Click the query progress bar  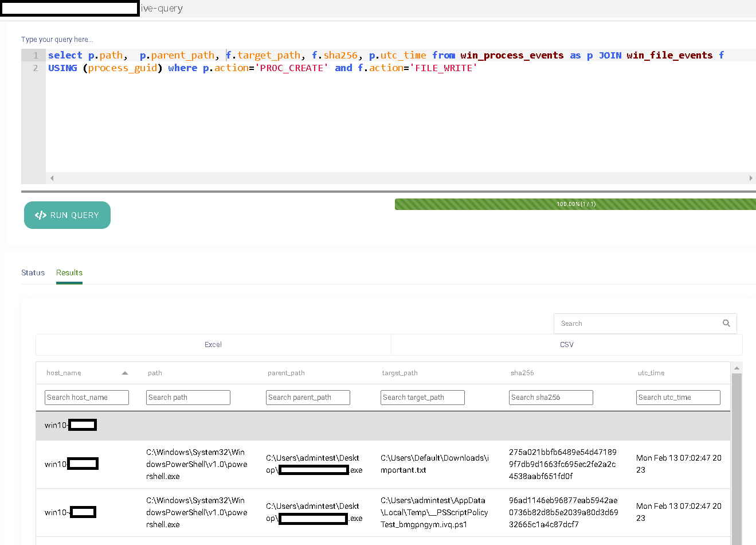575,204
